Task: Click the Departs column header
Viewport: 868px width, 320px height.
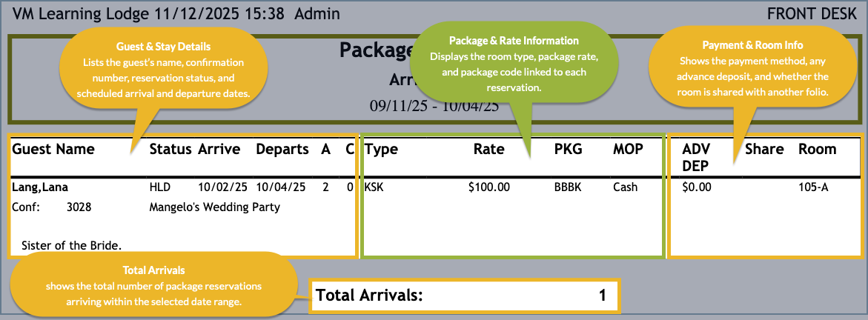Action: 282,149
